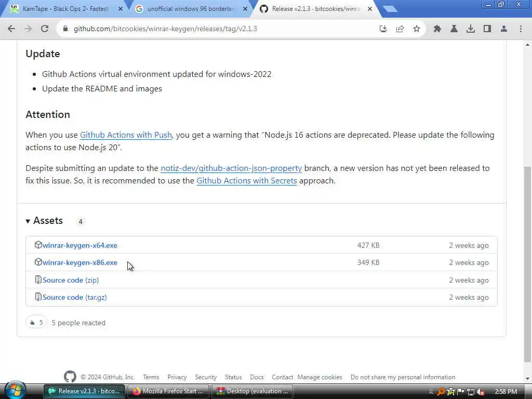
Task: Collapse the Assets section triangle
Action: point(28,221)
